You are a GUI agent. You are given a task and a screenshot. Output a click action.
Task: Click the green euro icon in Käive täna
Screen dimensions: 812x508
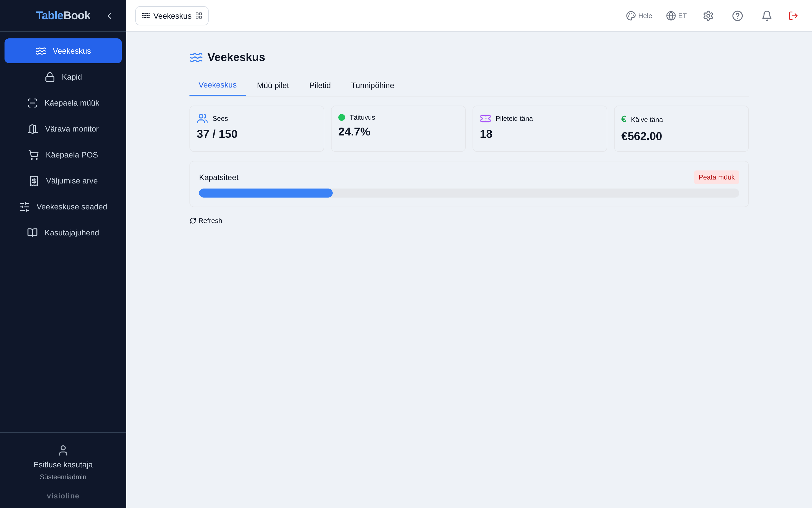624,119
